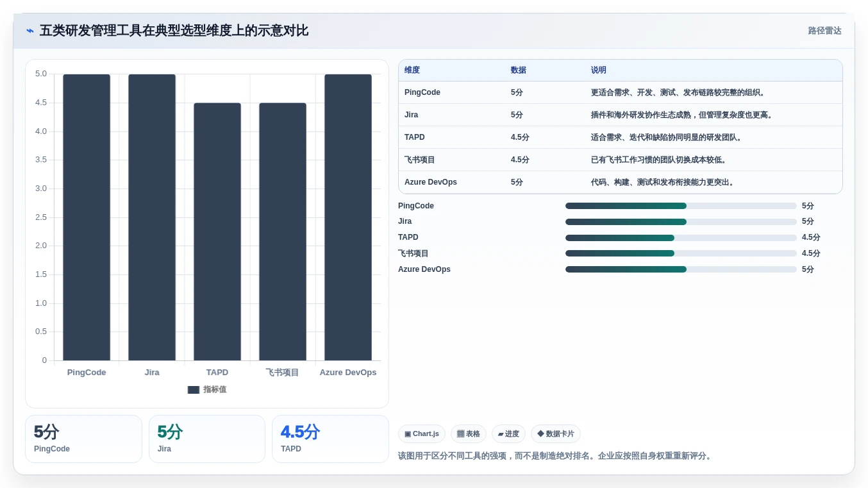Open the TAPD 4.5分 data card
The width and height of the screenshot is (868, 488).
[x=330, y=439]
